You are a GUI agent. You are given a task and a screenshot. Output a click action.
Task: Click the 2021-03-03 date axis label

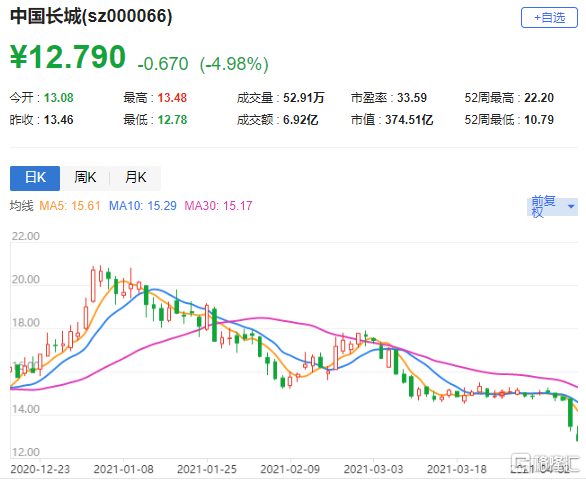pyautogui.click(x=373, y=469)
